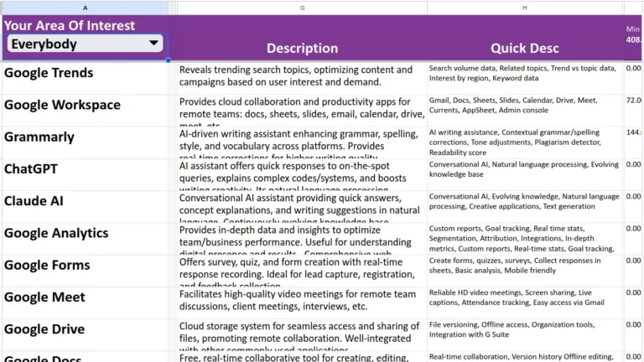644x362 pixels.
Task: Click quick desc 'AI writing assistance, Contextual grammar'
Action: (x=525, y=142)
